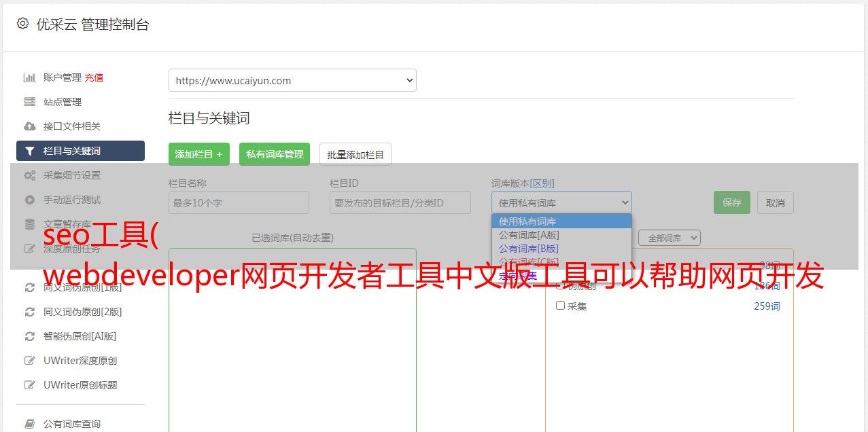The image size is (868, 432).
Task: Click the book icon for 公有词库查询
Action: point(29,424)
